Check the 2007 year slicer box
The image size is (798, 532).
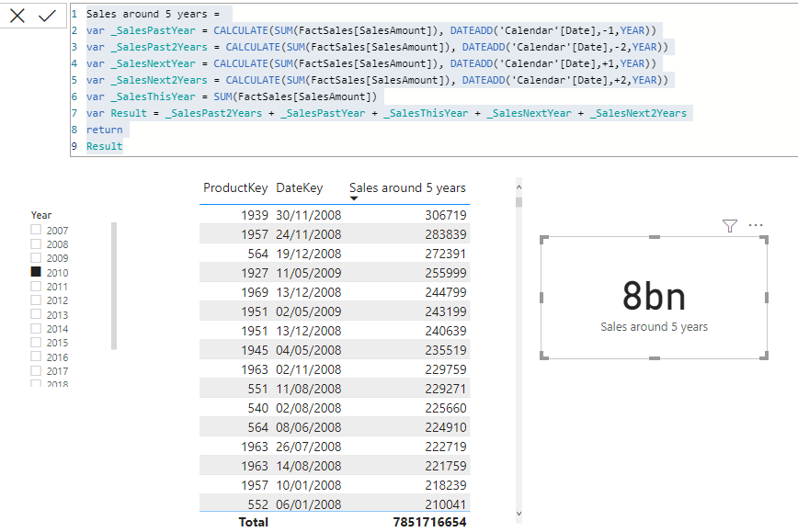click(x=36, y=230)
